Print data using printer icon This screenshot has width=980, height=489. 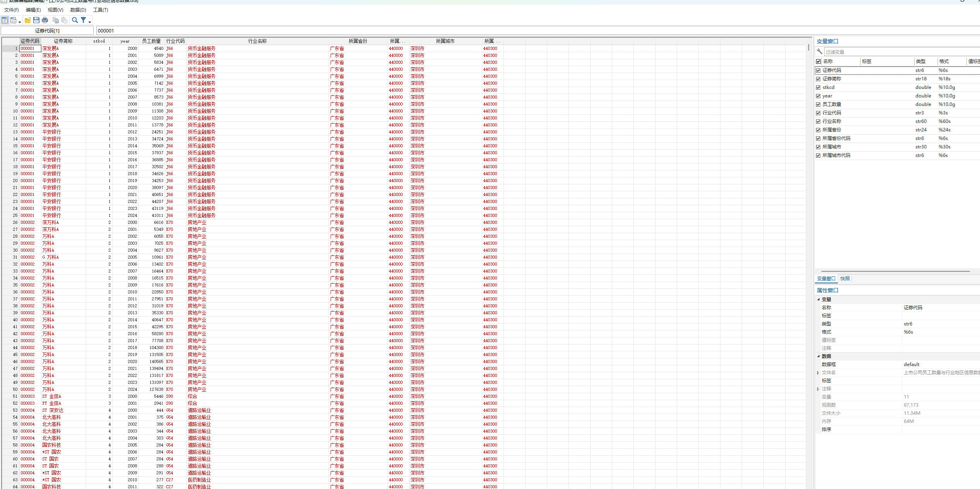coord(45,20)
